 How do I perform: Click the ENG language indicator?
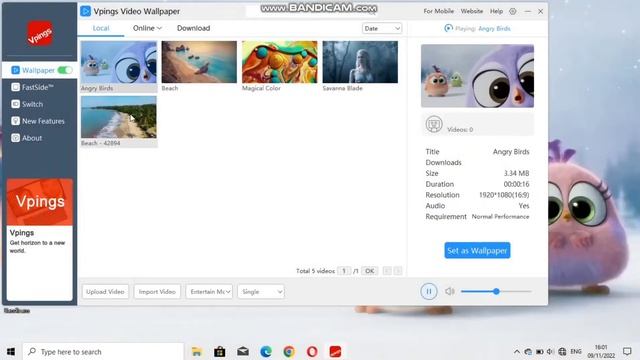click(576, 351)
